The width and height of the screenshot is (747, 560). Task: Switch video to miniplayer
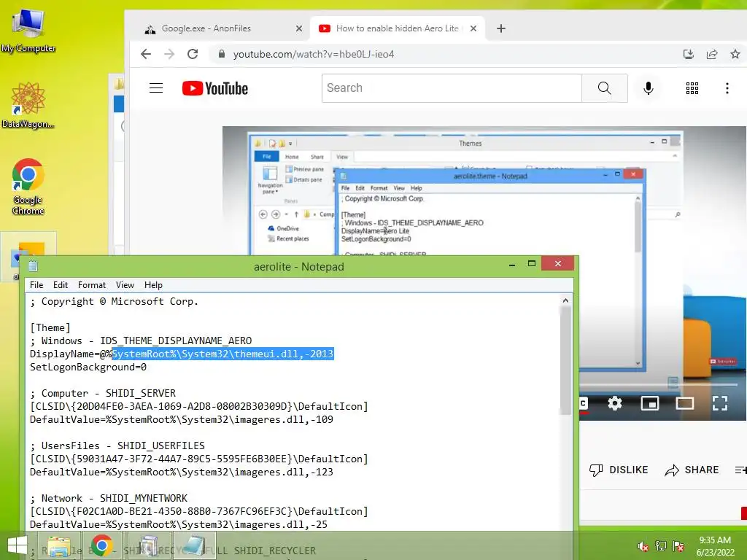(649, 403)
